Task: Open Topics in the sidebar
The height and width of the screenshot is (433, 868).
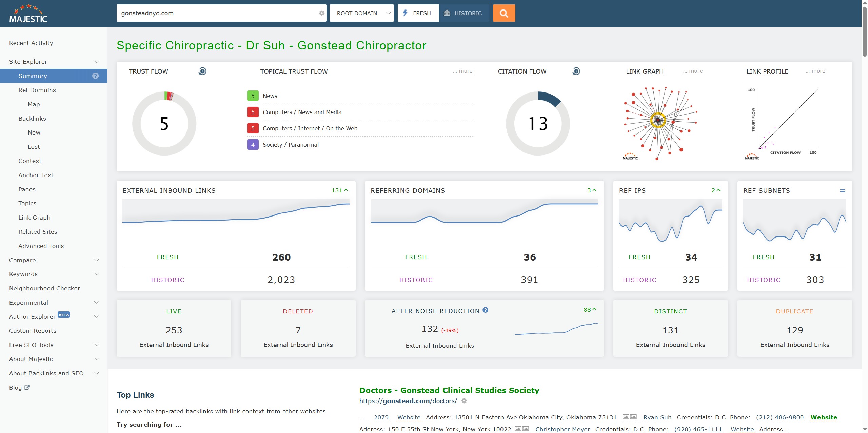Action: point(27,203)
